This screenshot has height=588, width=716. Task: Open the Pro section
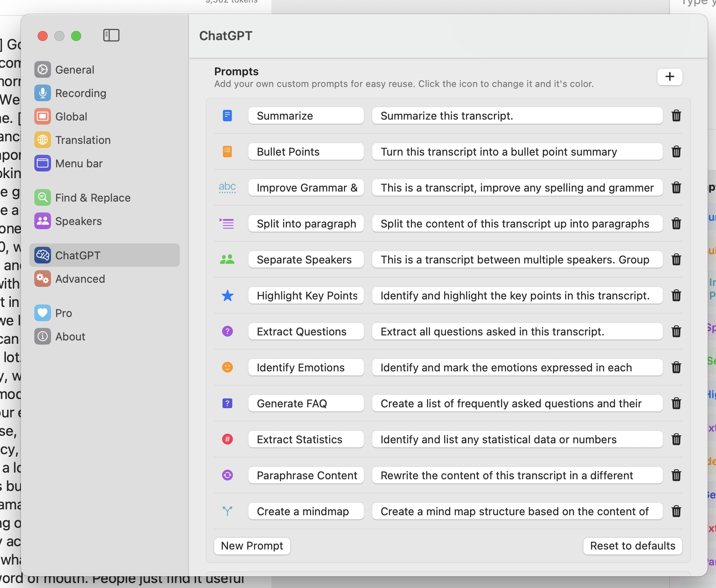click(x=105, y=313)
